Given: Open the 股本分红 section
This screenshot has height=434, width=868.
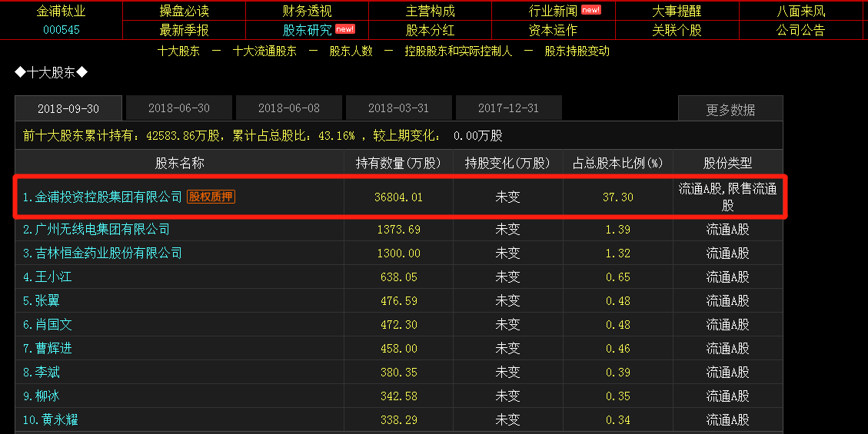Looking at the screenshot, I should click(x=430, y=31).
